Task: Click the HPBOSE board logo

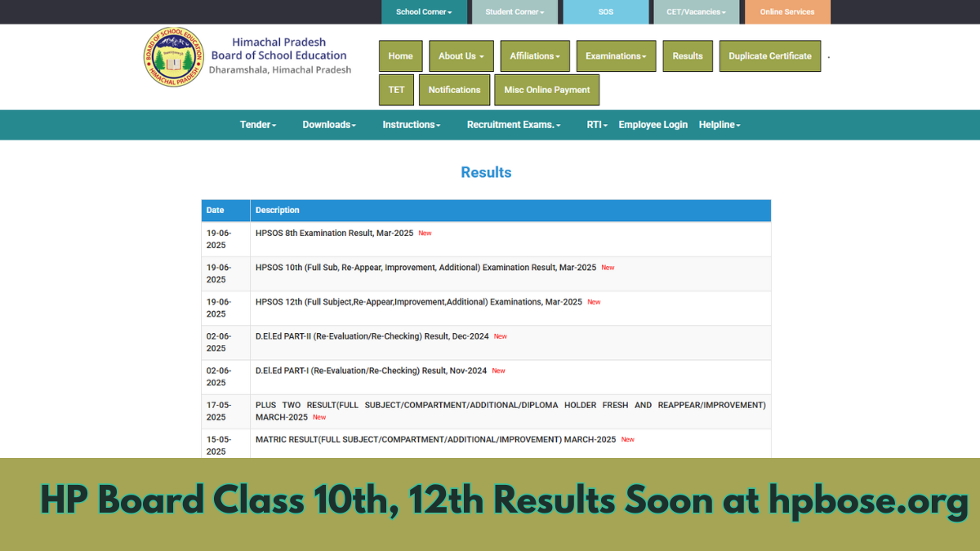Action: point(174,56)
